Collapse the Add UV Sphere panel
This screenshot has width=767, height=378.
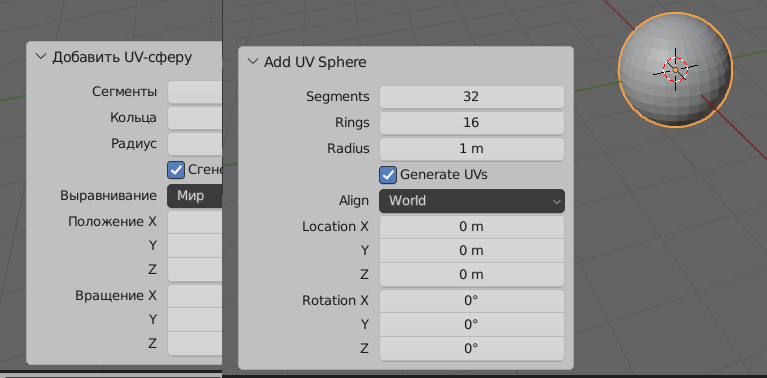pyautogui.click(x=252, y=62)
